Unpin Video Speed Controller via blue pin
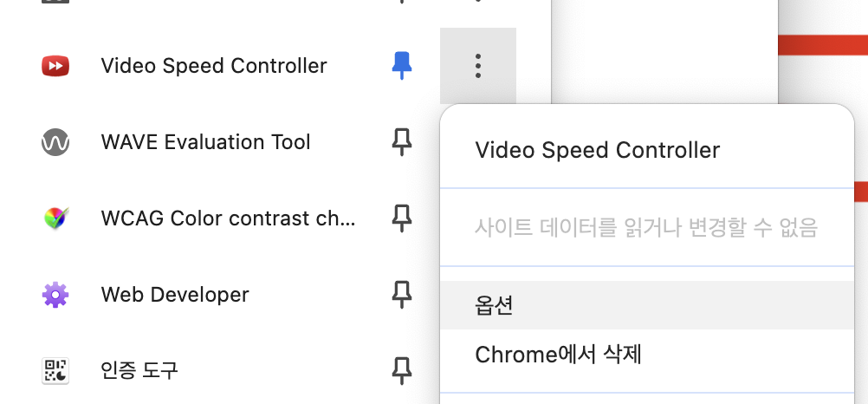868x404 pixels. (x=402, y=66)
